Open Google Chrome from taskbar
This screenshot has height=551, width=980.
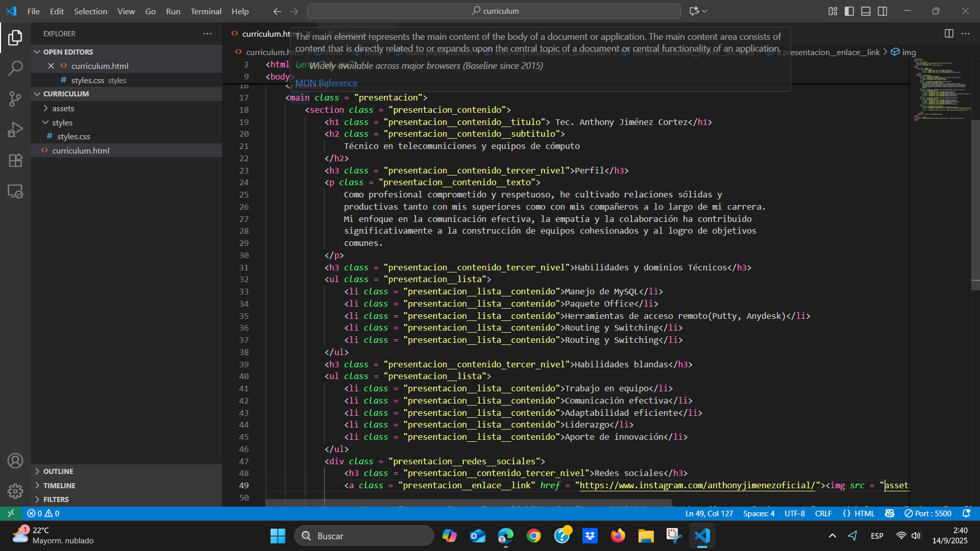(x=534, y=536)
